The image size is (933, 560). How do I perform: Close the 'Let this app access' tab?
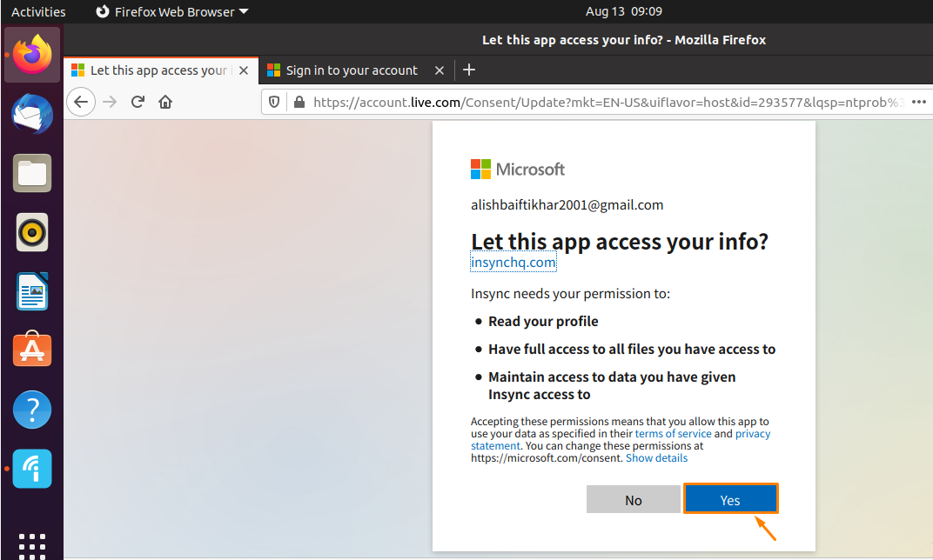244,70
